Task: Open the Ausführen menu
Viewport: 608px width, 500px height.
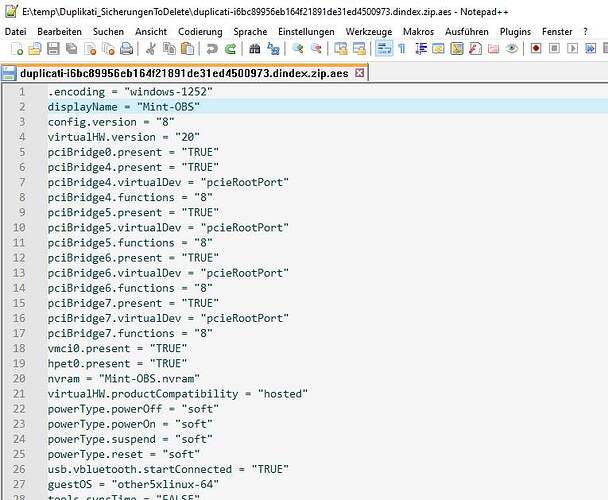Action: tap(467, 32)
